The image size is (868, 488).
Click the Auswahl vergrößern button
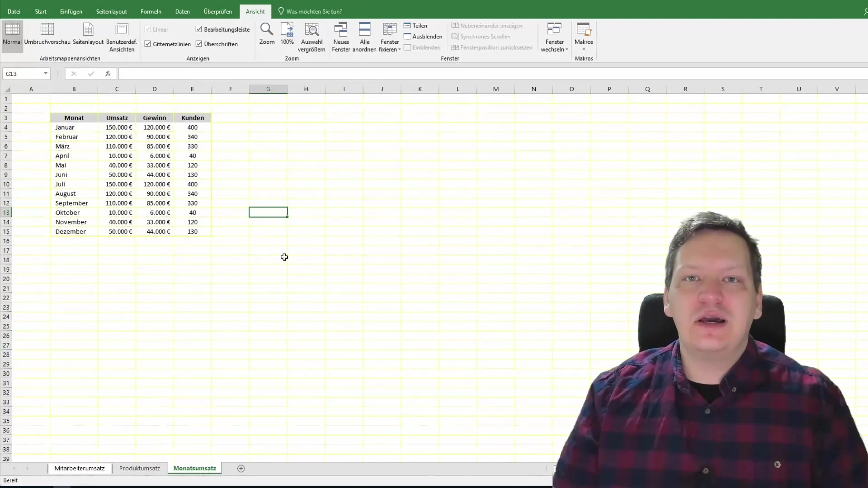coord(311,37)
